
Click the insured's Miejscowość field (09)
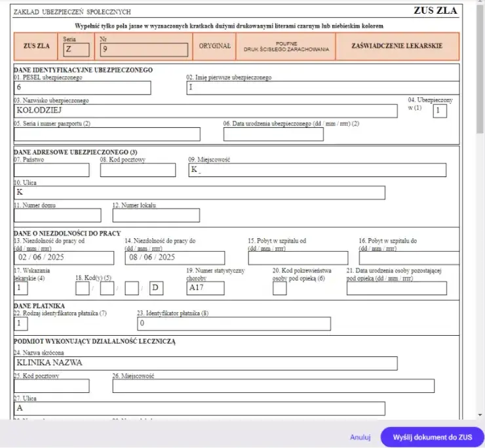tap(317, 170)
